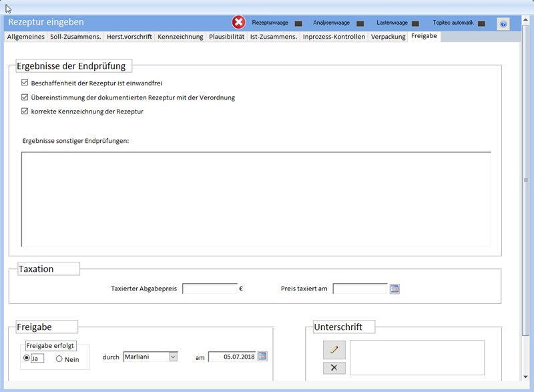Screen dimensions: 534x392
Task: Toggle Übereinstimmung mit der Verordnung checkbox
Action: coord(25,97)
